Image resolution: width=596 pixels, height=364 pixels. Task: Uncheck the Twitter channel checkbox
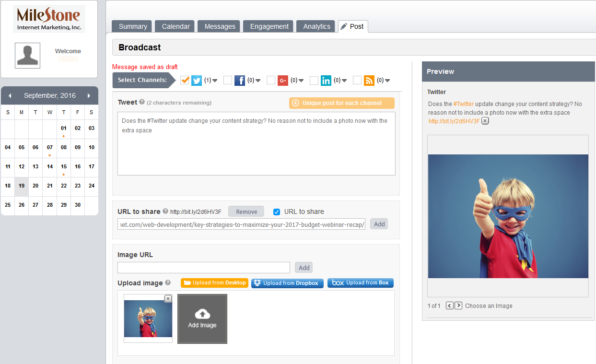[x=185, y=81]
